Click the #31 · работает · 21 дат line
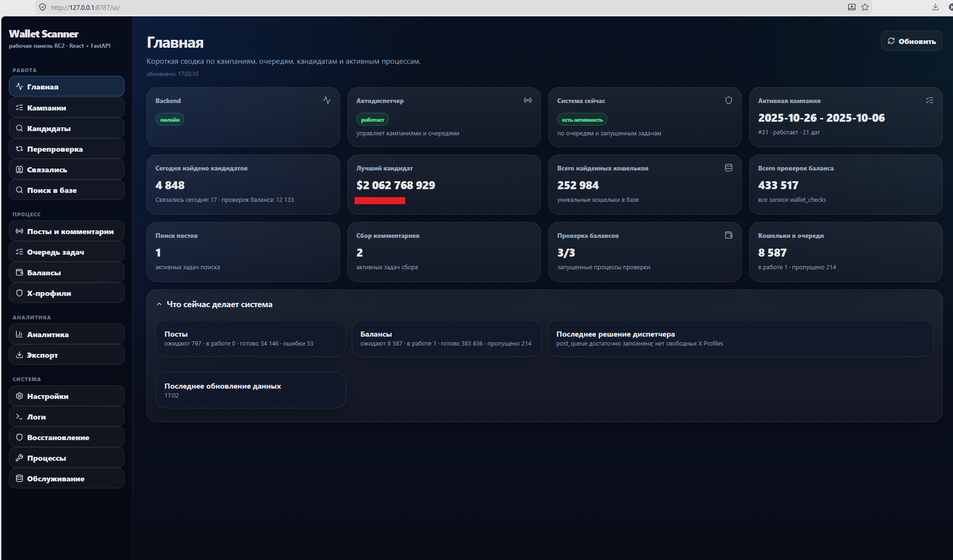Image resolution: width=953 pixels, height=560 pixels. (789, 133)
